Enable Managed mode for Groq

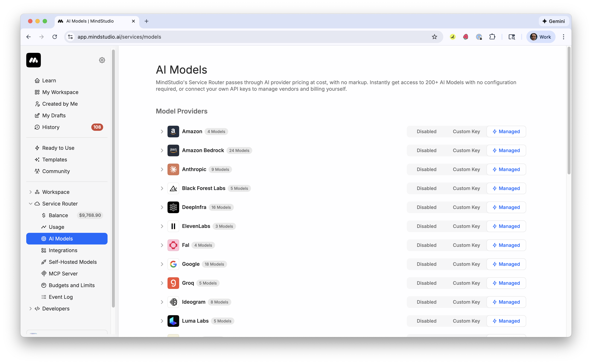pyautogui.click(x=506, y=283)
